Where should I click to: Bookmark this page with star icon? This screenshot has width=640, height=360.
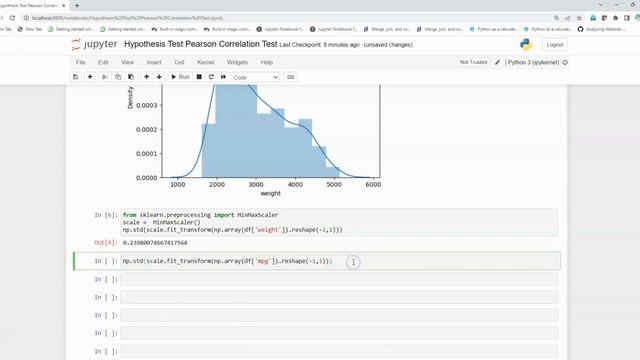579,18
